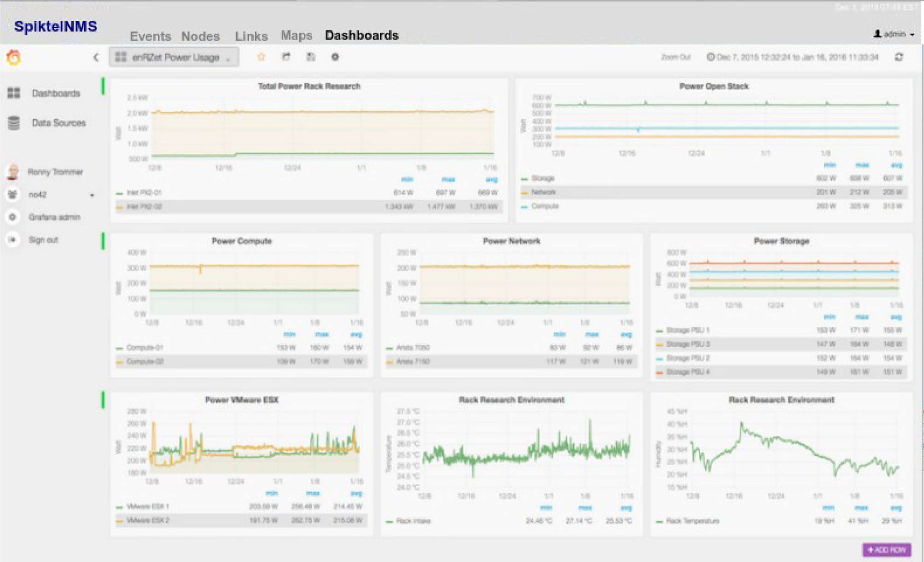
Task: Open Data Sources in the side menu
Action: tap(58, 123)
